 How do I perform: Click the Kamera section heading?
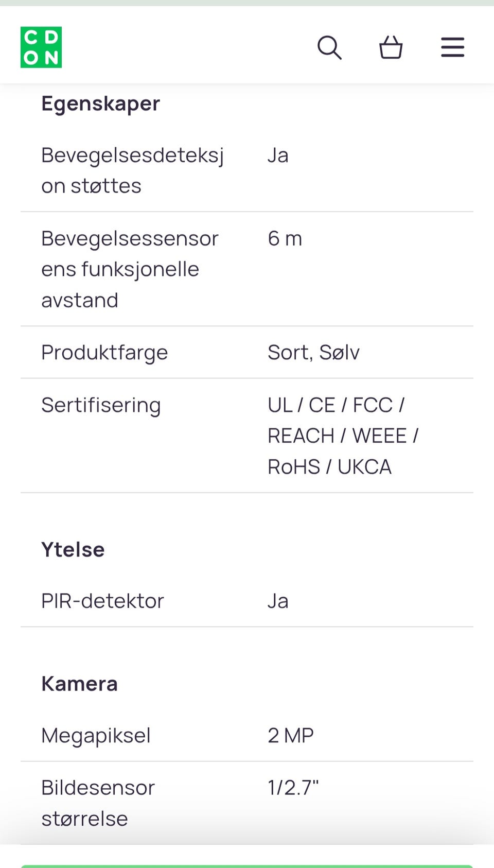point(79,684)
